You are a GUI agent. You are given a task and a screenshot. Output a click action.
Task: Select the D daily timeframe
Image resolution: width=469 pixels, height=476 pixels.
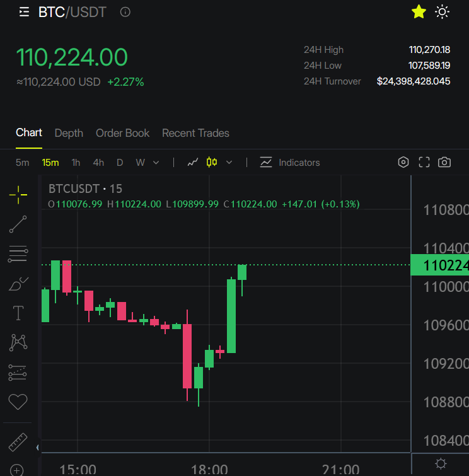tap(120, 163)
